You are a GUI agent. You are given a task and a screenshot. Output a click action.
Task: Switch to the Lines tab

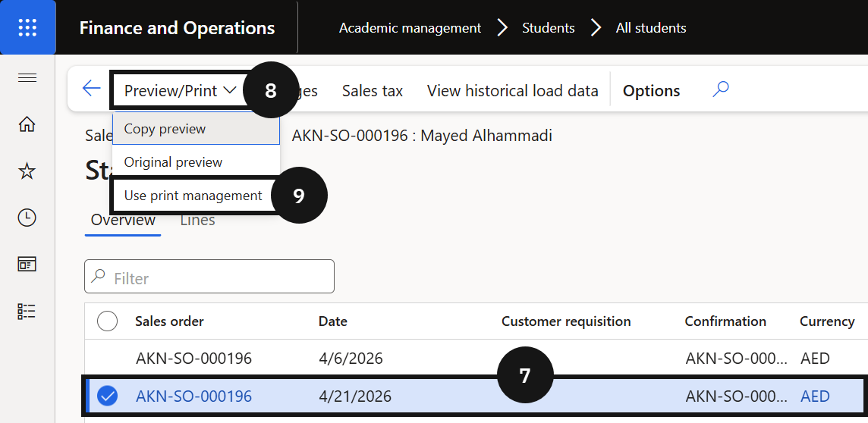pyautogui.click(x=197, y=220)
